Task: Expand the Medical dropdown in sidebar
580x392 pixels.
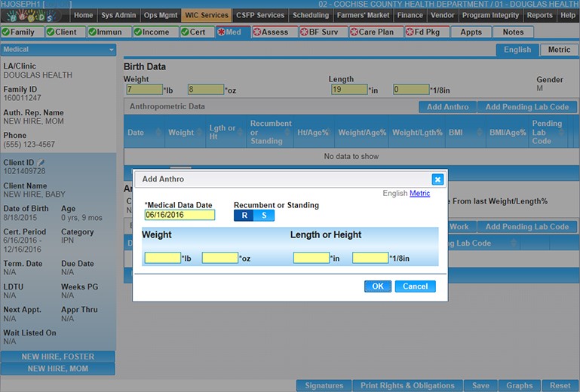Action: pos(112,50)
